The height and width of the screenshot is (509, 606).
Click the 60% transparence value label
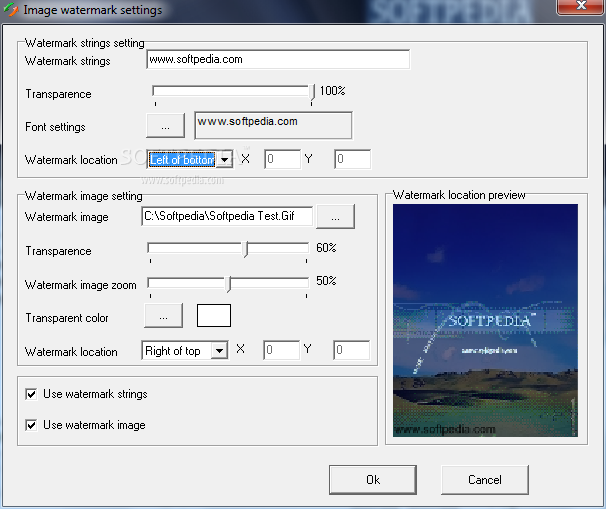click(x=326, y=248)
